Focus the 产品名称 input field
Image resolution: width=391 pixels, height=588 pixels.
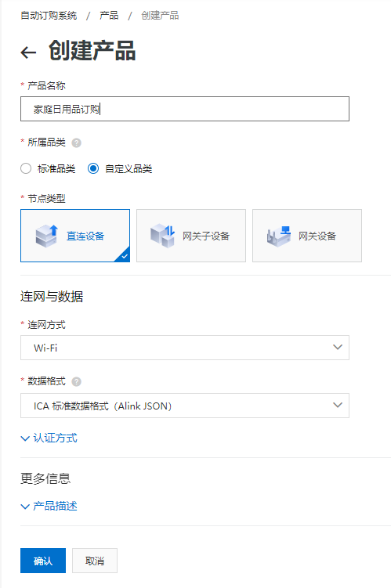click(185, 109)
